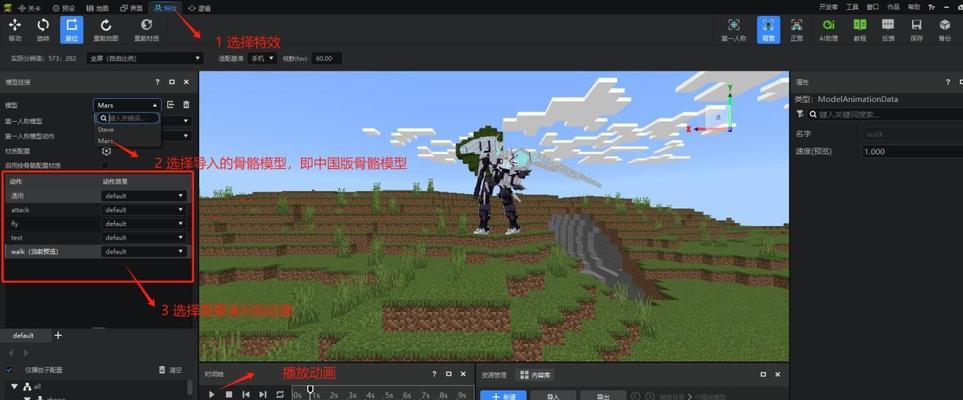Add a new tab next to default
The image size is (963, 400).
pos(58,335)
